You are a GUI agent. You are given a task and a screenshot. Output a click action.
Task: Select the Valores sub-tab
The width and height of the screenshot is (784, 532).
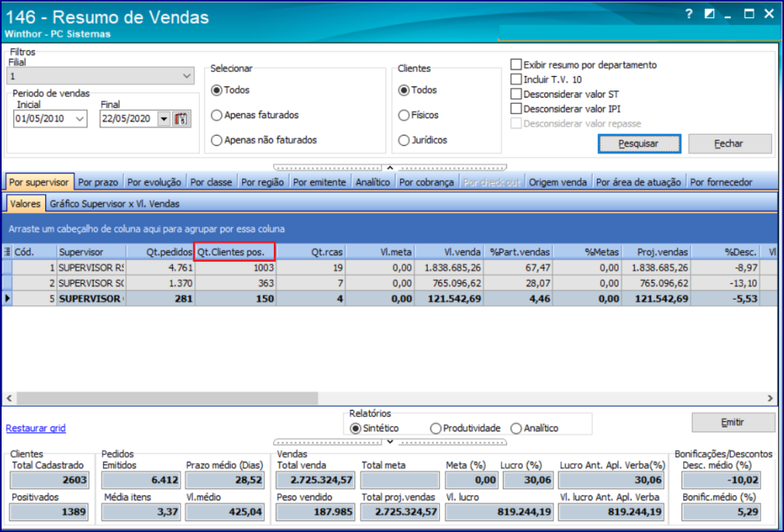[25, 204]
